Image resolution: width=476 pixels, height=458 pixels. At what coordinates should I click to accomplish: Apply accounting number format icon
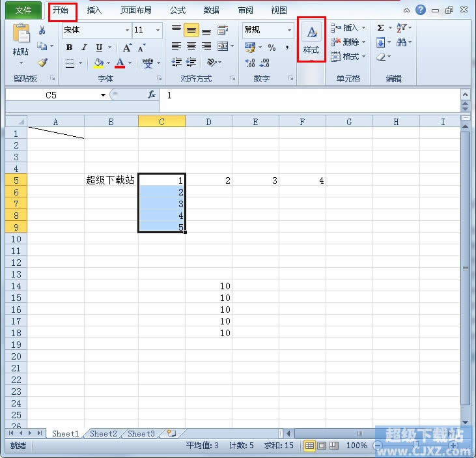(x=250, y=47)
